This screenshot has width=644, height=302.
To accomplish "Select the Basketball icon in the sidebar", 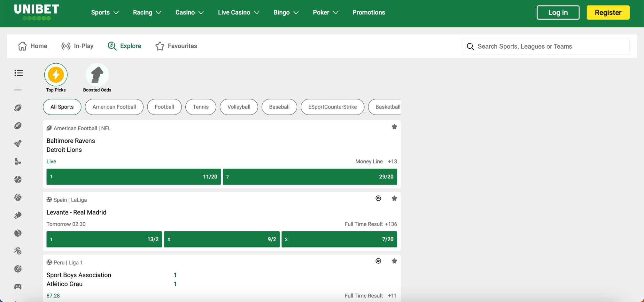I will [18, 197].
